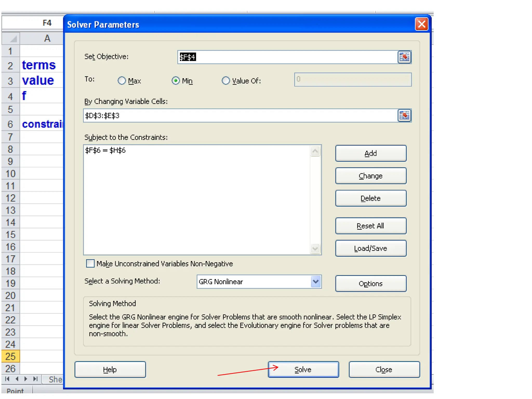
Task: Click the By Changing Variable Cells field
Action: (239, 116)
